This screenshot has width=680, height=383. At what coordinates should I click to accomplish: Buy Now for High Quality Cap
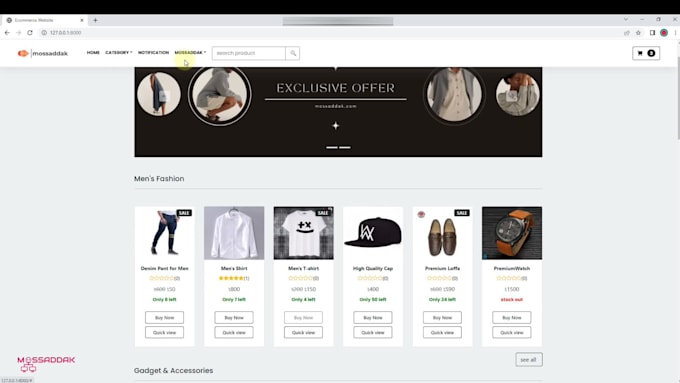(373, 318)
